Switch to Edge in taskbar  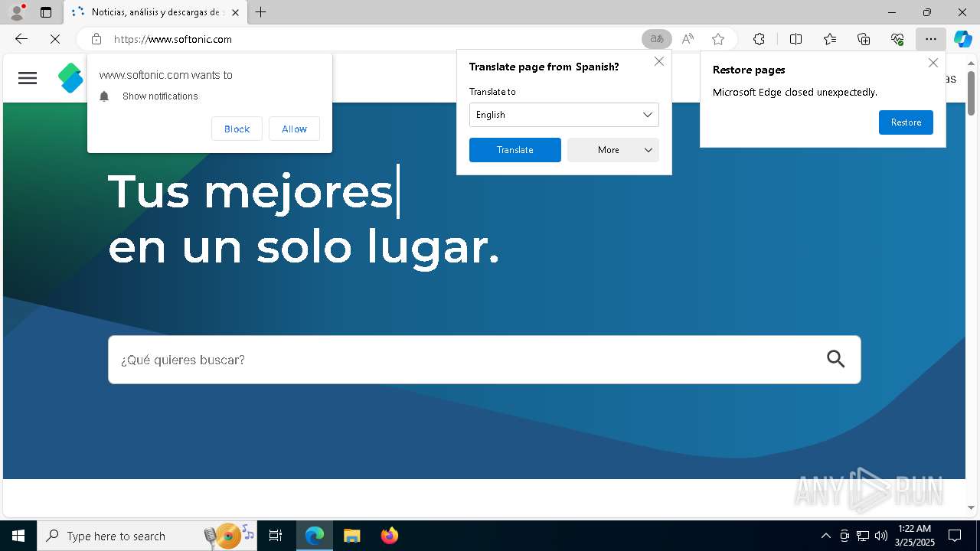click(315, 536)
